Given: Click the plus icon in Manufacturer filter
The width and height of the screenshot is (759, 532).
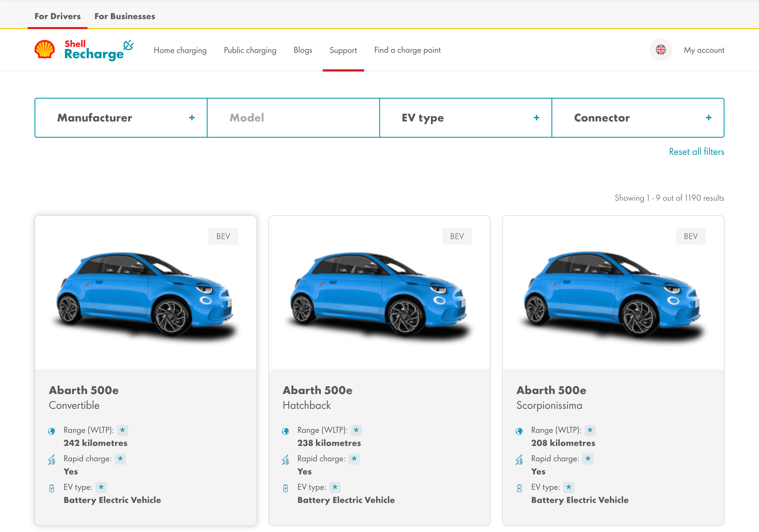Looking at the screenshot, I should point(192,118).
